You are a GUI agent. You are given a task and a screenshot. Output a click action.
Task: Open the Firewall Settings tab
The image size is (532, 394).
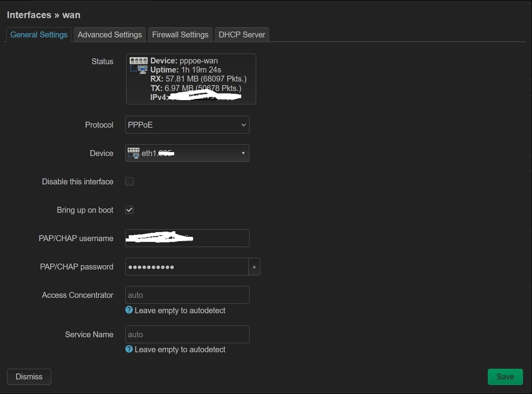(x=180, y=35)
